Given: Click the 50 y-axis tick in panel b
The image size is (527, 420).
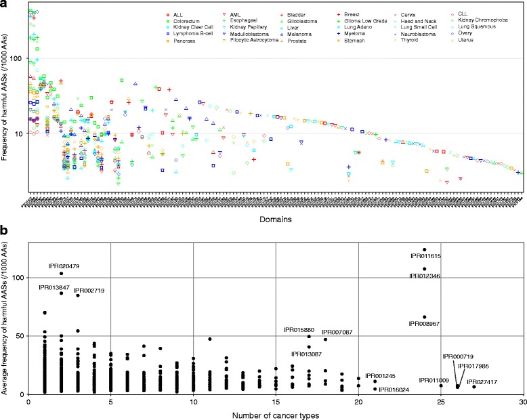Looking at the screenshot, I should click(x=21, y=336).
